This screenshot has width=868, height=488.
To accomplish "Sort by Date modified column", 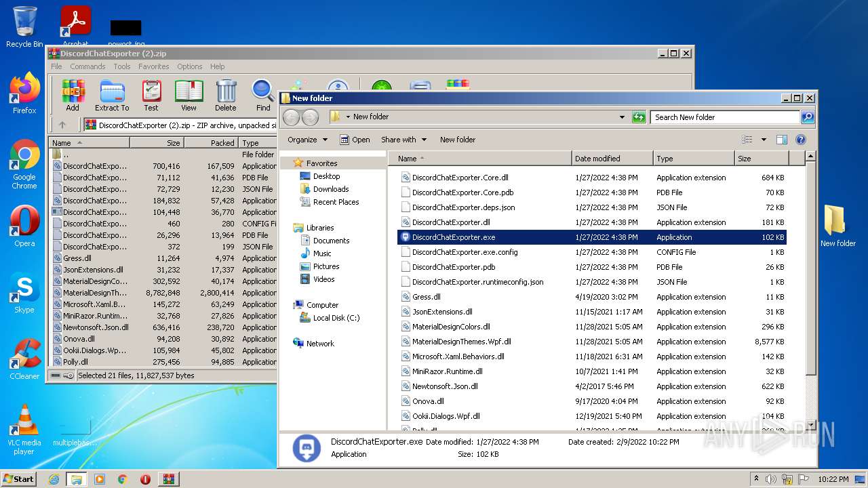I will pos(612,159).
